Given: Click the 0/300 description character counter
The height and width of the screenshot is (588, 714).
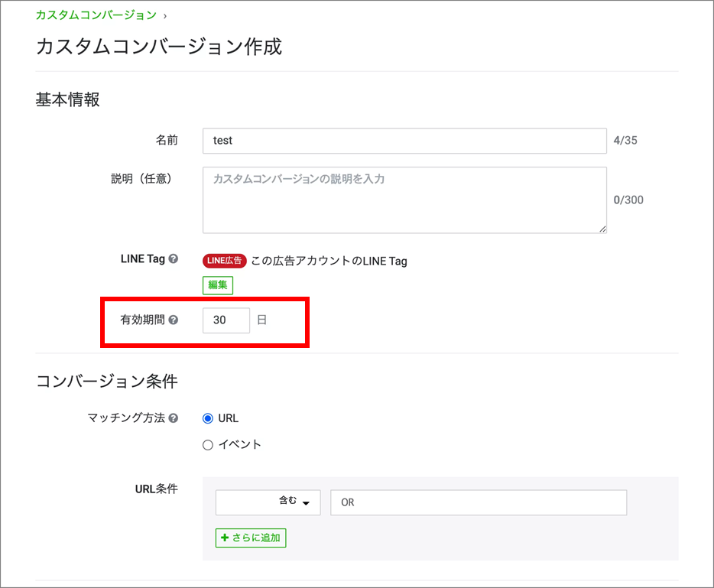Looking at the screenshot, I should (628, 200).
